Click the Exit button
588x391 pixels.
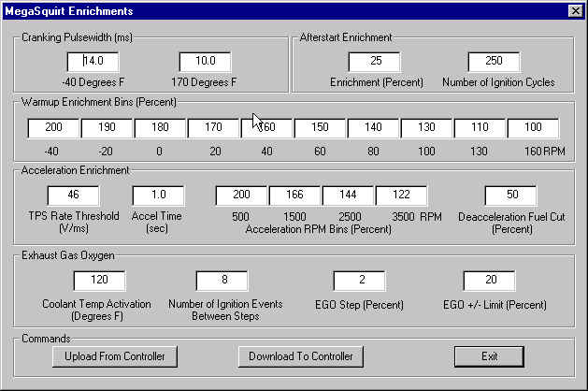coord(489,356)
